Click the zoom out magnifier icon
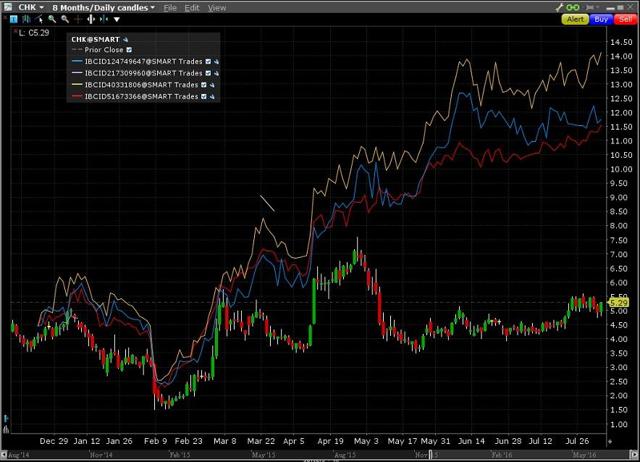Viewport: 640px width, 462px height. click(65, 19)
